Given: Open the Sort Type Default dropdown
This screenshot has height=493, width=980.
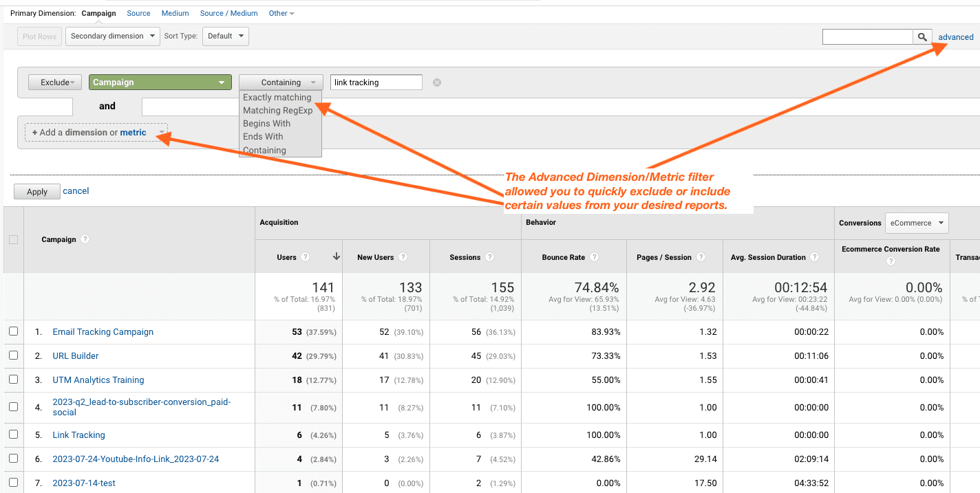Looking at the screenshot, I should (x=225, y=36).
